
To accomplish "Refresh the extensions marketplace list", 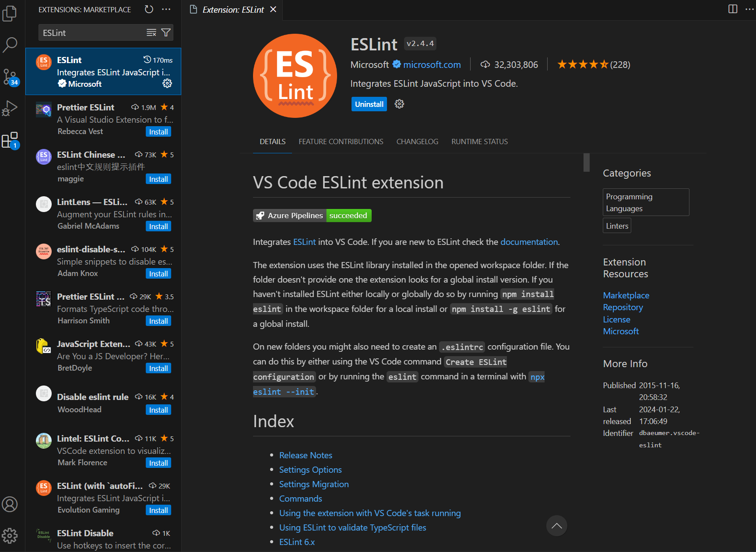I will 149,9.
